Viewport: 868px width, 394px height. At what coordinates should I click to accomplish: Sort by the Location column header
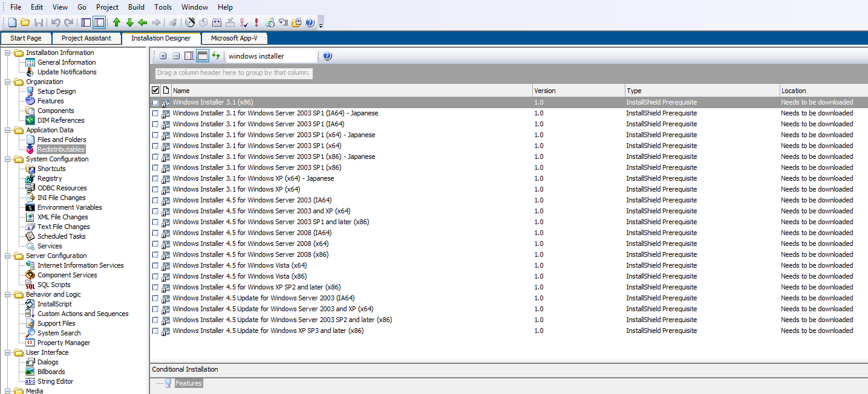click(824, 91)
